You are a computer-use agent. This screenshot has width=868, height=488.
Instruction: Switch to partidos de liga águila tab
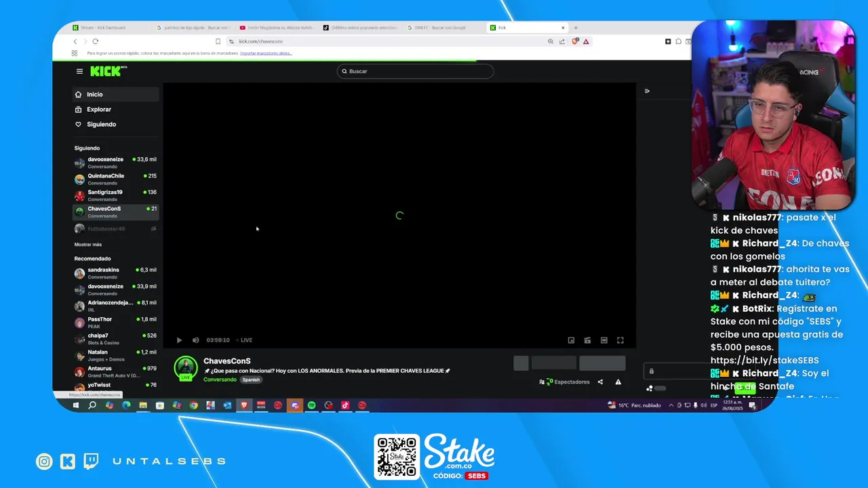pyautogui.click(x=193, y=28)
